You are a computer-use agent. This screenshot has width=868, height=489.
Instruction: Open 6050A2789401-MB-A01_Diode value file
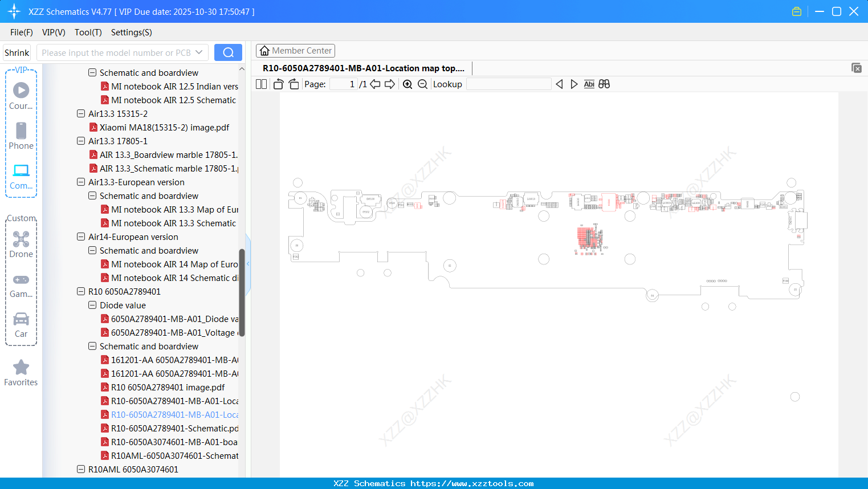pyautogui.click(x=169, y=319)
